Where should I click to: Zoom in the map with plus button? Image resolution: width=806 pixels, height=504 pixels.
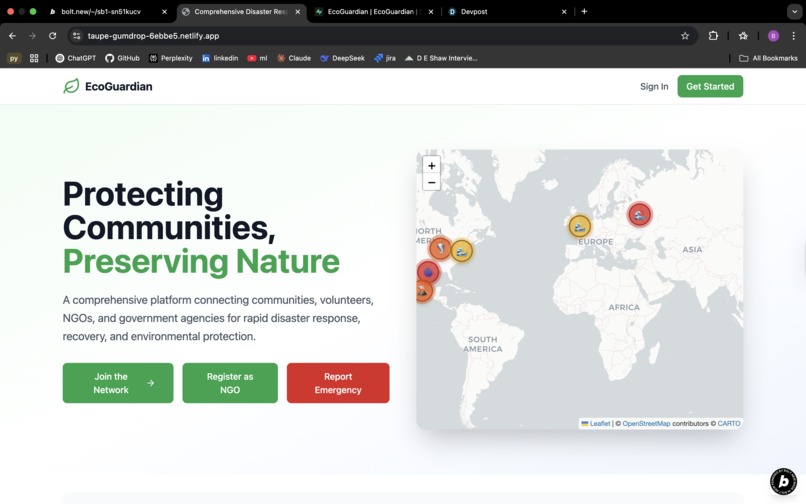[432, 166]
